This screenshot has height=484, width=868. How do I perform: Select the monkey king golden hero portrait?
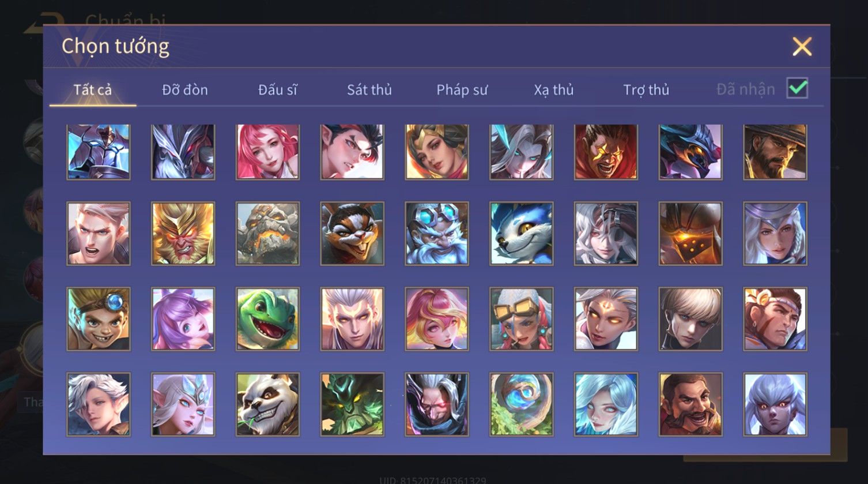(183, 234)
